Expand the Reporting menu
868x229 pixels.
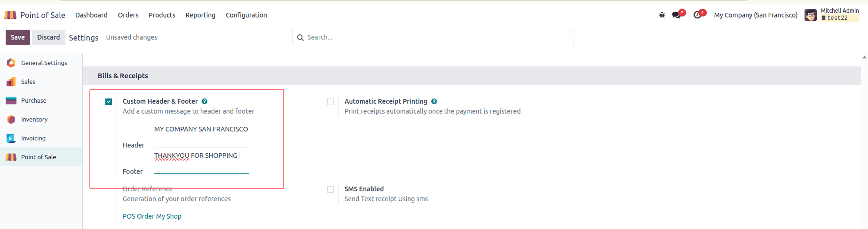click(x=200, y=15)
